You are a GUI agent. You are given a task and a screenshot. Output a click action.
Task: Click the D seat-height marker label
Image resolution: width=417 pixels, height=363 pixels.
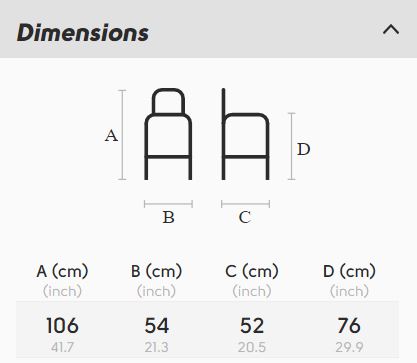coord(304,149)
